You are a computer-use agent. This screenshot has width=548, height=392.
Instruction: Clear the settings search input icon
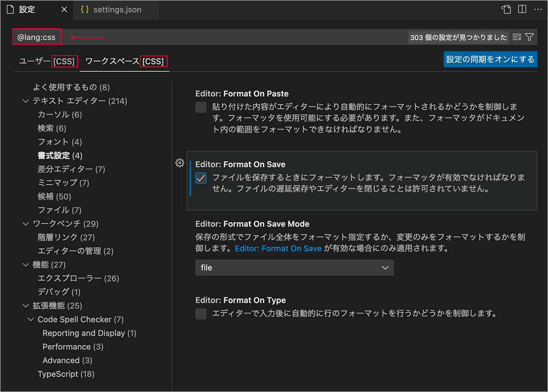(x=517, y=37)
